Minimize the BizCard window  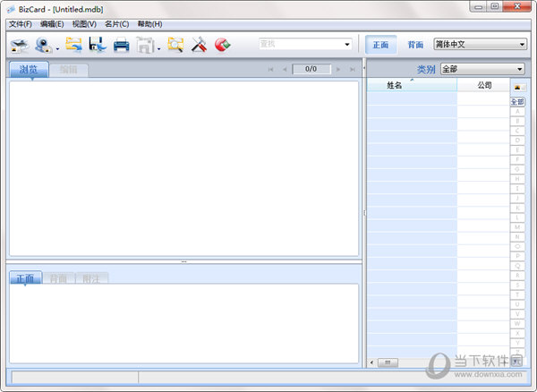pos(479,6)
